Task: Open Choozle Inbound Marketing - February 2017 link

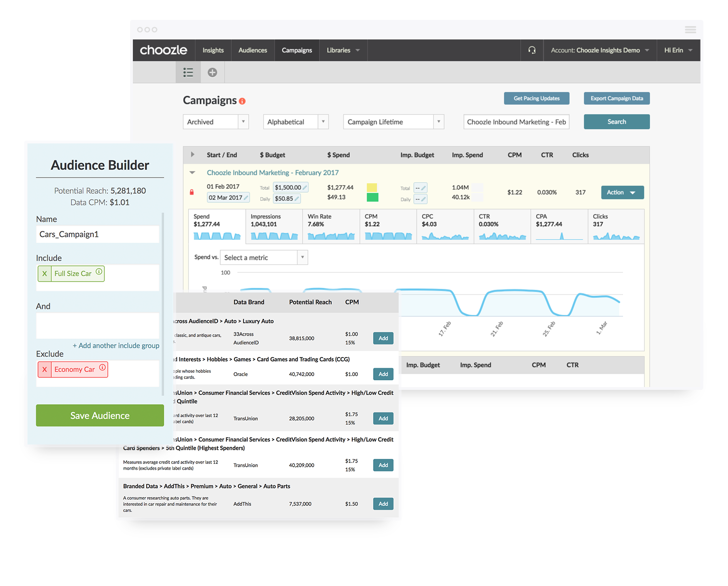Action: pyautogui.click(x=273, y=173)
